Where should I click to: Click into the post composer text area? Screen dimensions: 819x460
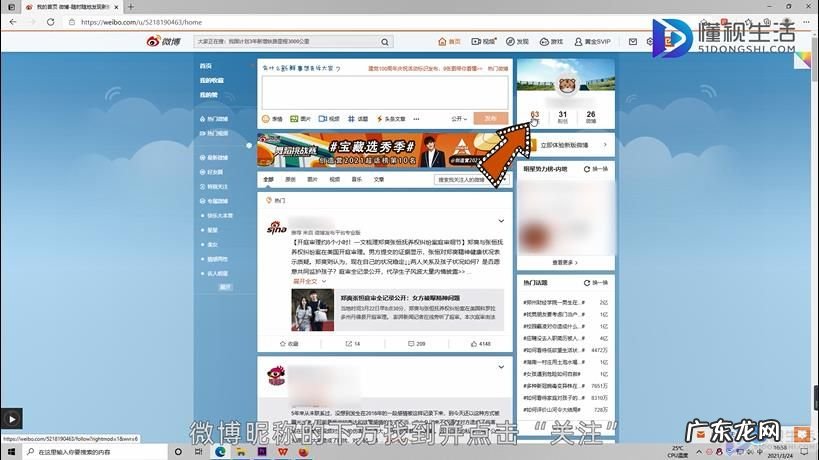385,92
